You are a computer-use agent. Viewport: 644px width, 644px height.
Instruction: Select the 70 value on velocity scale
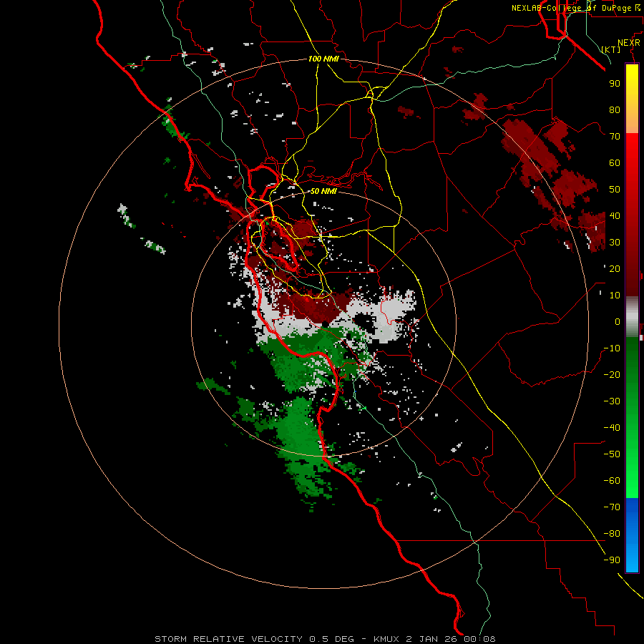pos(615,137)
